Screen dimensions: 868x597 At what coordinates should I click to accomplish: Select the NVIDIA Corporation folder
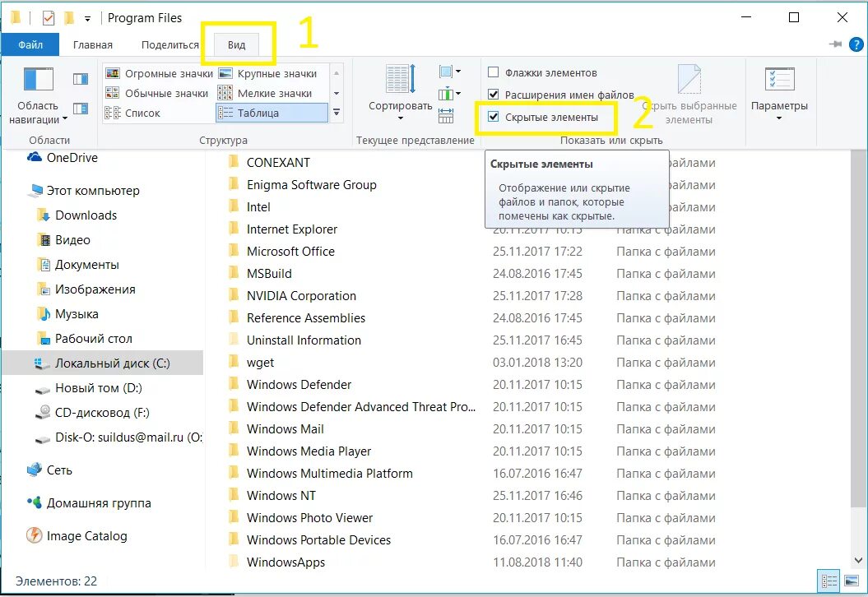point(292,296)
